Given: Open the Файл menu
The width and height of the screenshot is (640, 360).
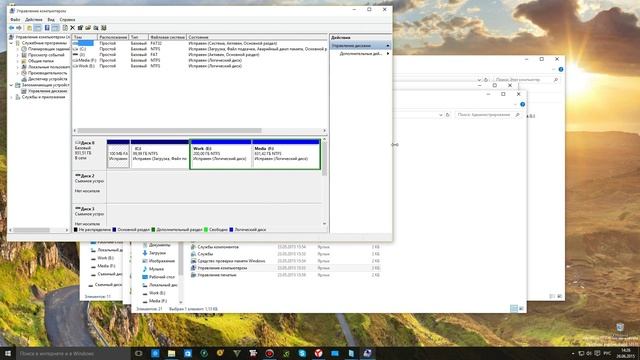Looking at the screenshot, I should [x=15, y=19].
